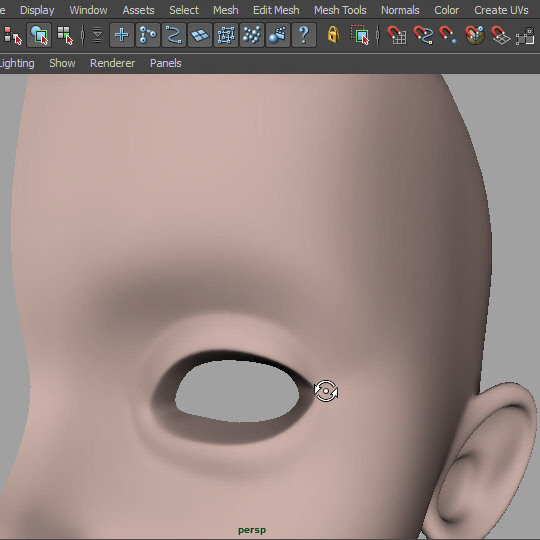This screenshot has width=540, height=540.
Task: Toggle the curves selection mask icon
Action: (x=174, y=35)
